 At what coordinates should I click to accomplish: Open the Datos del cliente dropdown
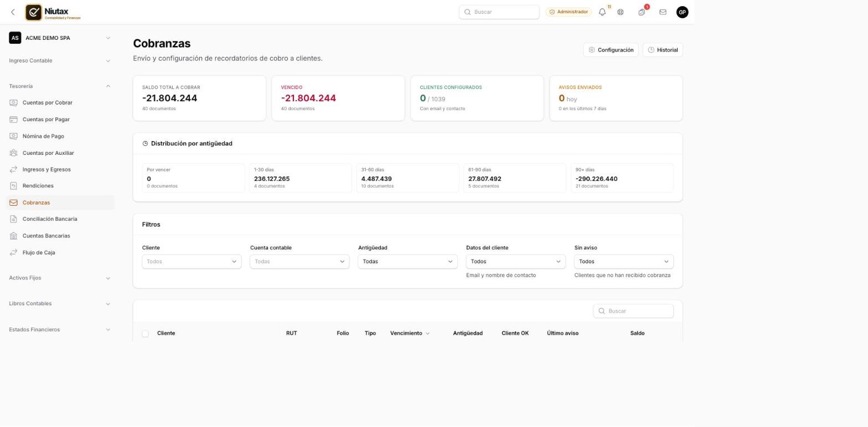[x=515, y=262]
